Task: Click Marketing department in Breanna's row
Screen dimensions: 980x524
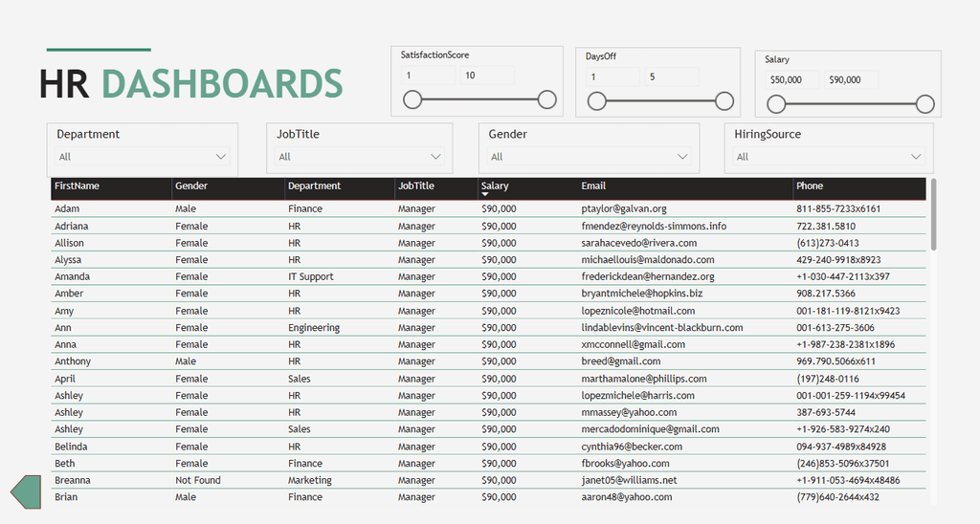Action: (x=309, y=480)
